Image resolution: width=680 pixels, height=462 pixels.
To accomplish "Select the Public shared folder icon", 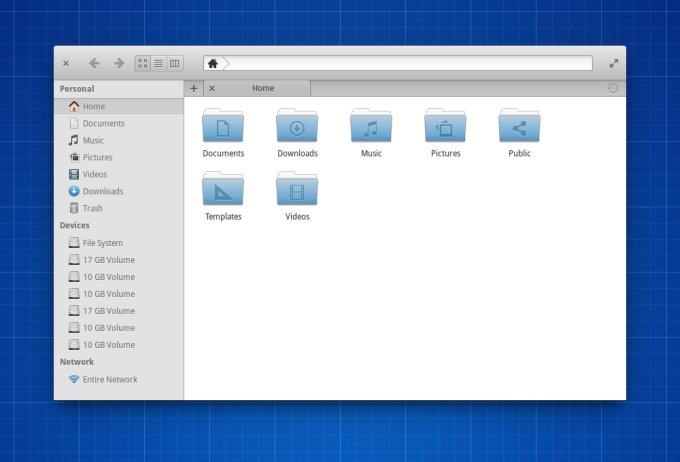I will 519,128.
